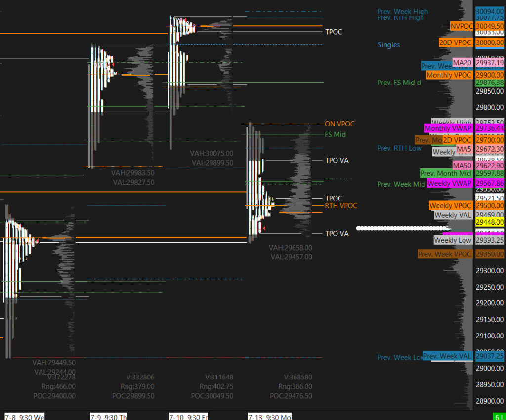This screenshot has width=506, height=420.
Task: Click the 29000.00 price axis value
Action: tap(490, 369)
